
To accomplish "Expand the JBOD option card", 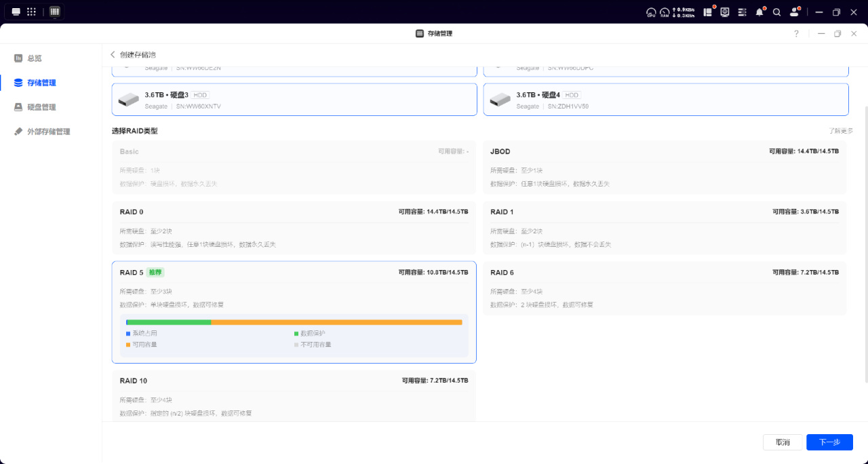I will coord(665,168).
